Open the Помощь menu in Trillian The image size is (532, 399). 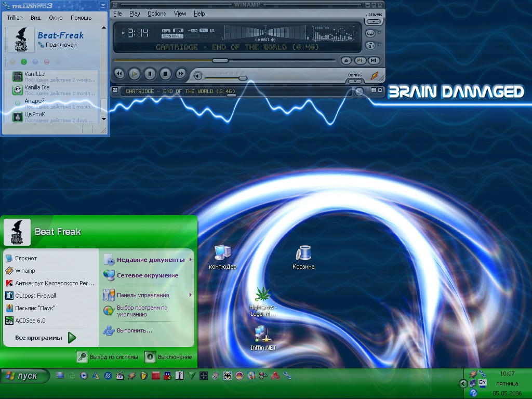(81, 18)
